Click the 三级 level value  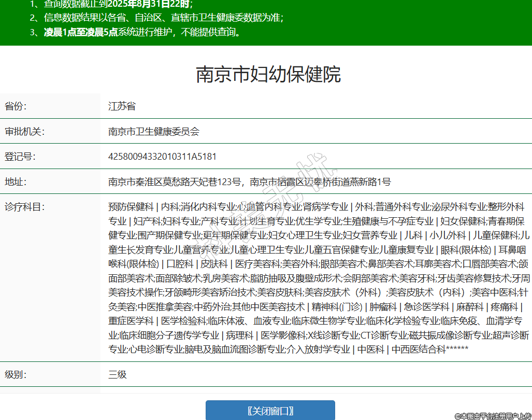tap(118, 374)
